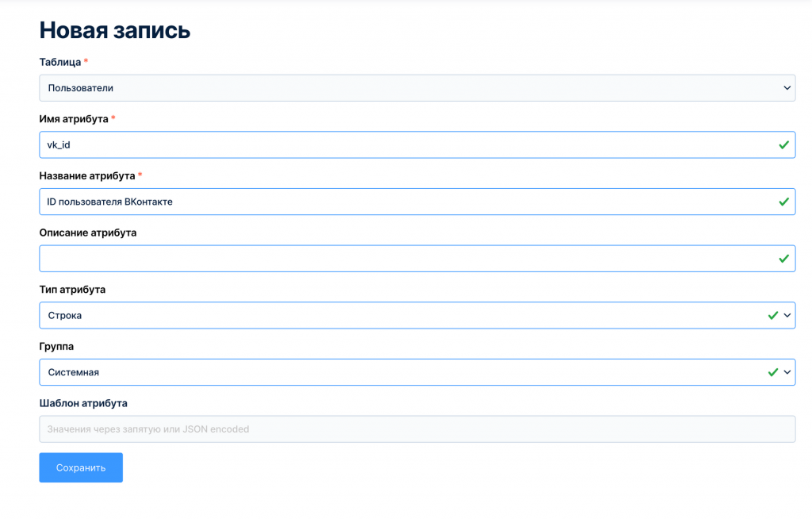Click the green checkmark in Описание атрибута field

[x=784, y=259]
